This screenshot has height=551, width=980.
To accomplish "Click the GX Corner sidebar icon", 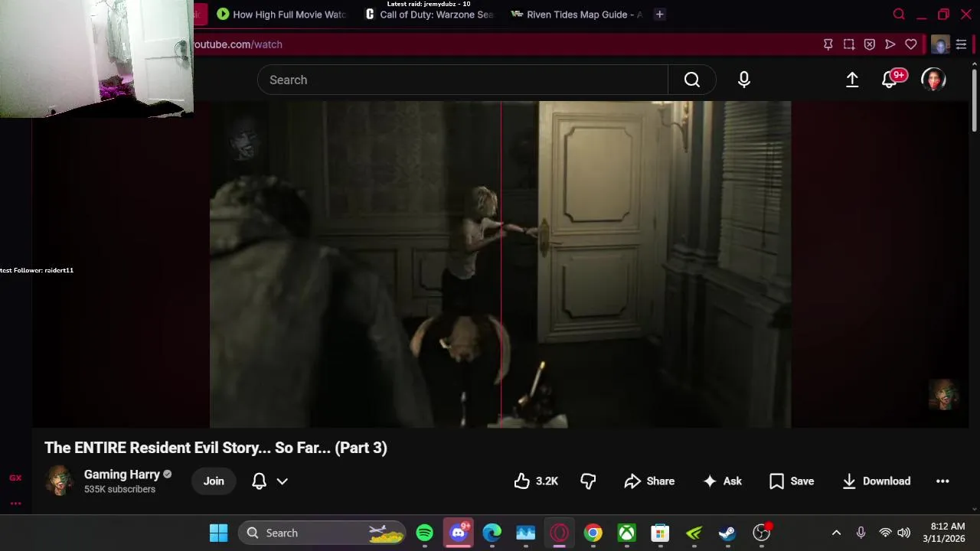I will pos(15,478).
